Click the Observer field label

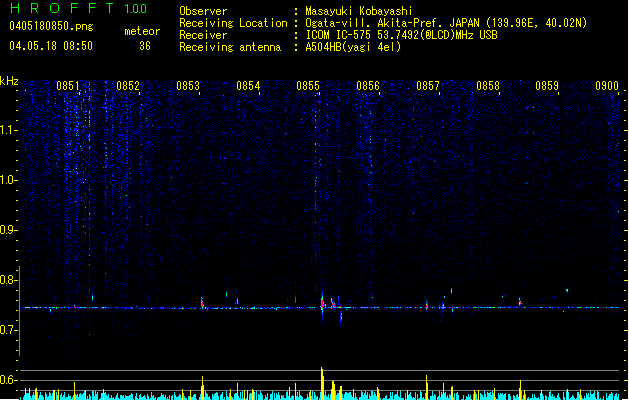203,11
